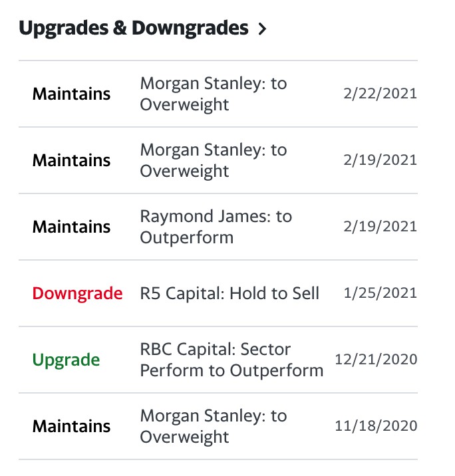This screenshot has width=455, height=476.
Task: Click Maintains label beside Raymond James
Action: click(71, 227)
